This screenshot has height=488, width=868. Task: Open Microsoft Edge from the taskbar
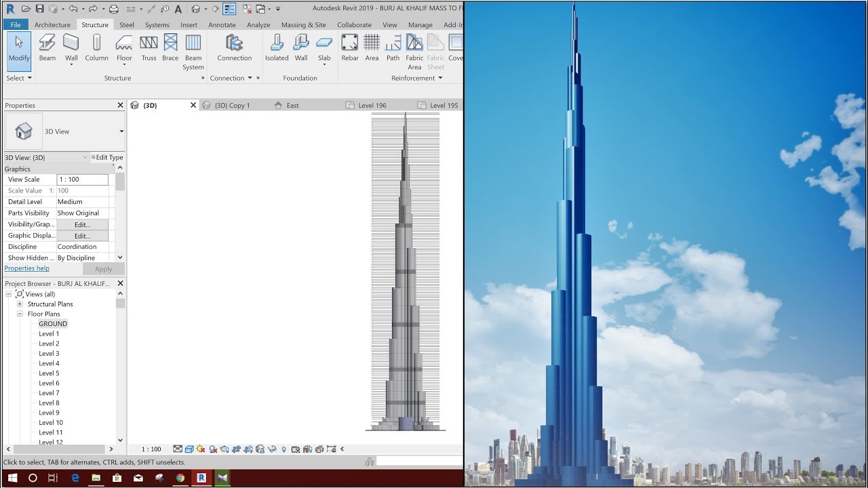tap(75, 478)
